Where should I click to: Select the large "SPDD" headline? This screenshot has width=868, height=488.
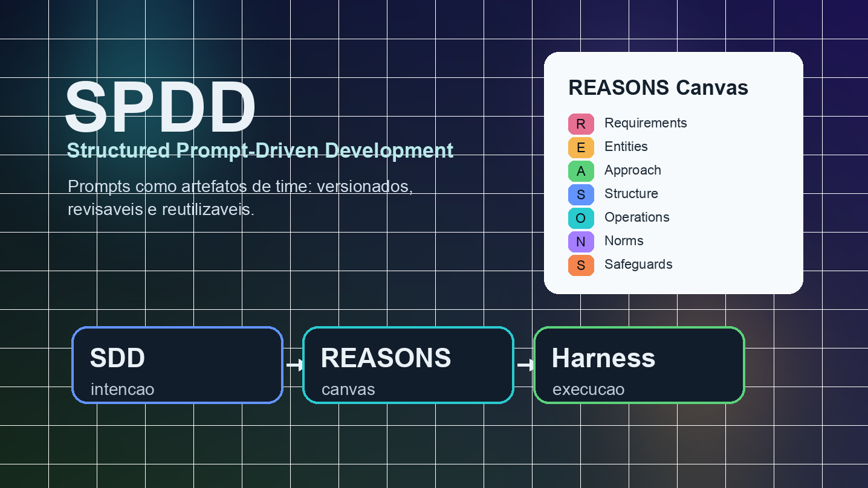(160, 107)
